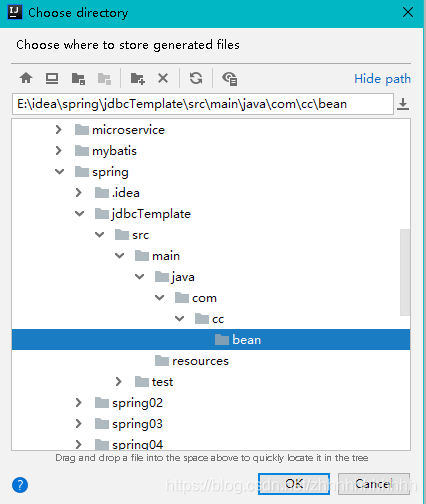Image resolution: width=426 pixels, height=504 pixels.
Task: Select the Project directory toolbar icon
Action: coord(78,79)
